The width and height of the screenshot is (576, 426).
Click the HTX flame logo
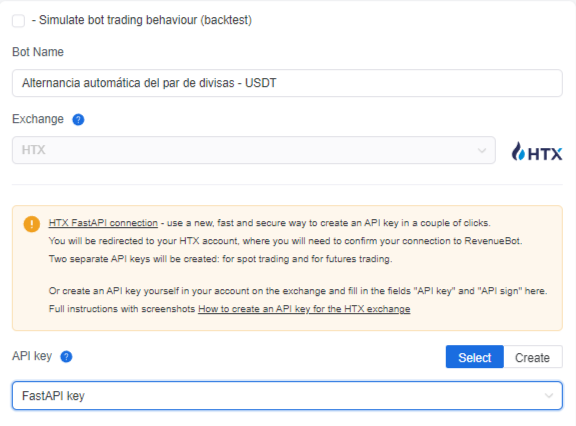tap(537, 151)
